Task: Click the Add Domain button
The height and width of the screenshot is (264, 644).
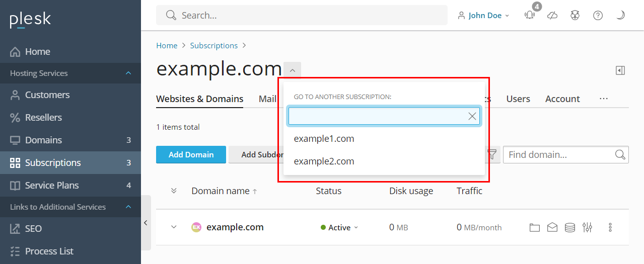Action: [191, 155]
